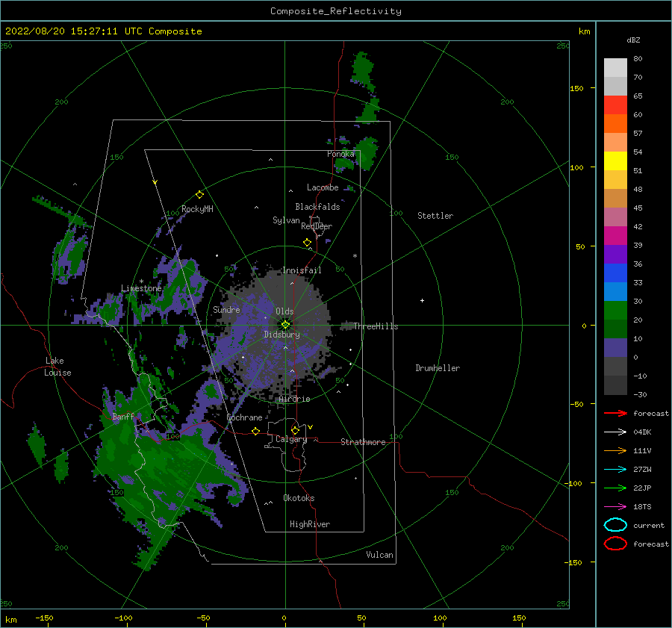This screenshot has height=628, width=672.
Task: Select the magenta 18TS arrow icon
Action: click(615, 507)
